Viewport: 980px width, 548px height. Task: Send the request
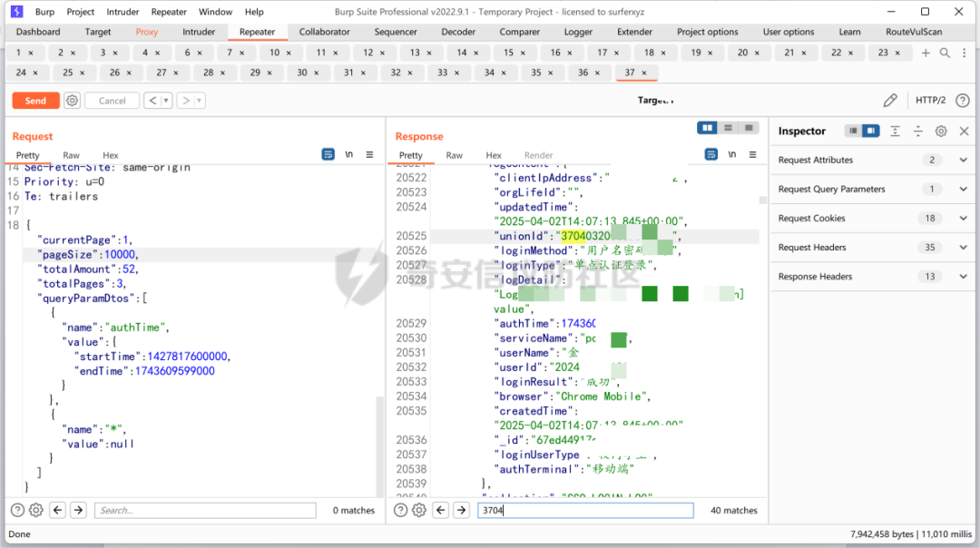coord(35,101)
